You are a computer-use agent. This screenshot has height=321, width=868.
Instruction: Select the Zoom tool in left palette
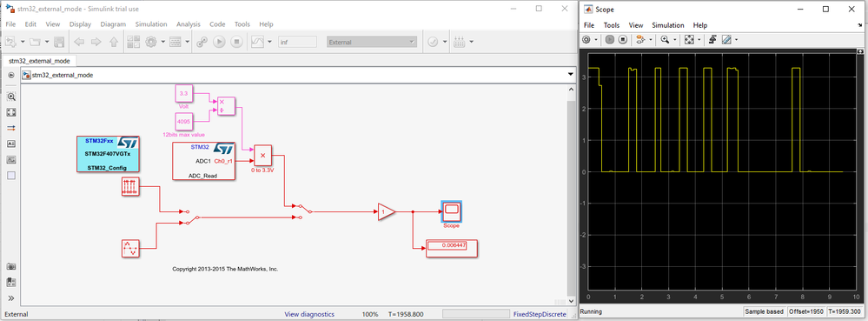point(11,97)
